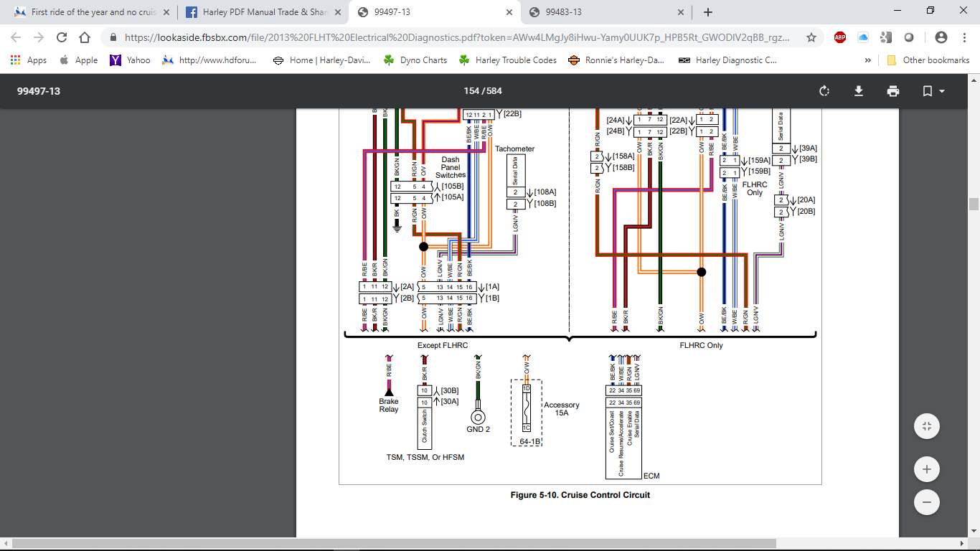
Task: Reload the current page
Action: [62, 37]
